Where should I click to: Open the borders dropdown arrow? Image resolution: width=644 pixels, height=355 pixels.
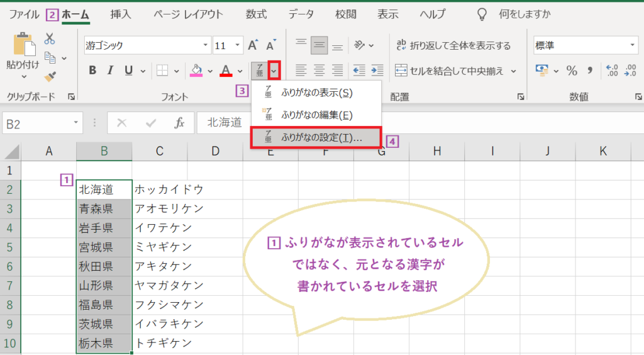click(177, 71)
